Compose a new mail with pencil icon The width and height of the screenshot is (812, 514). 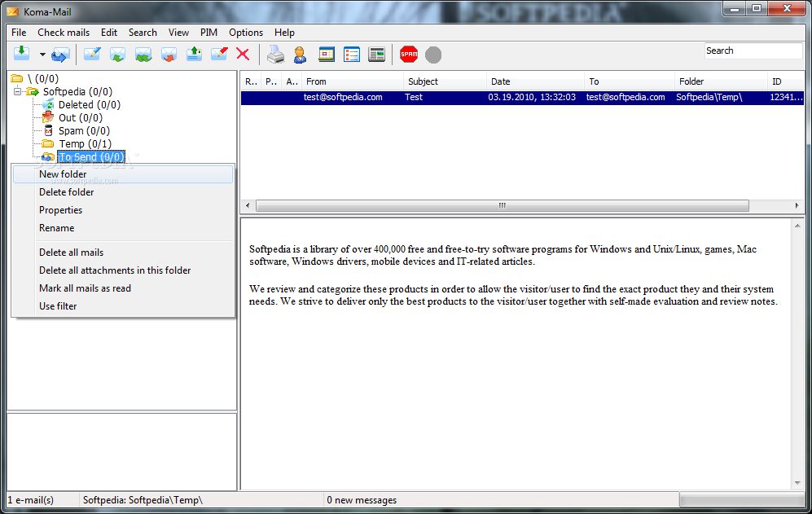[x=92, y=54]
